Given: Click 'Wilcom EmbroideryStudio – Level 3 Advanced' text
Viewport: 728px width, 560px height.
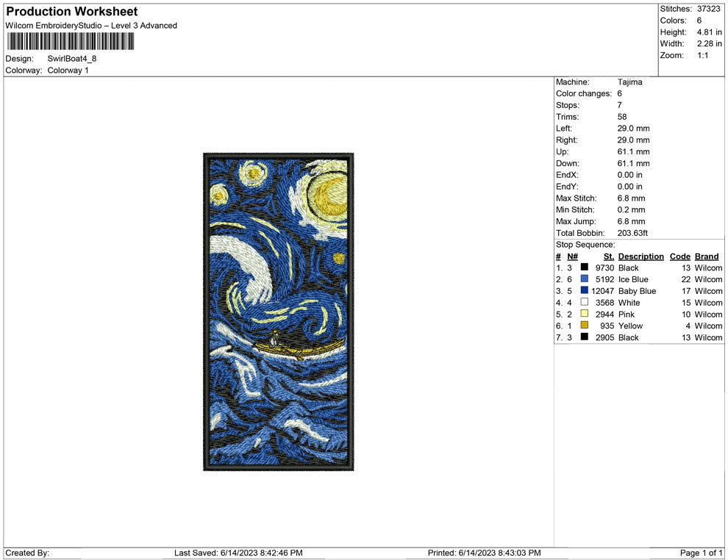Looking at the screenshot, I should (91, 26).
